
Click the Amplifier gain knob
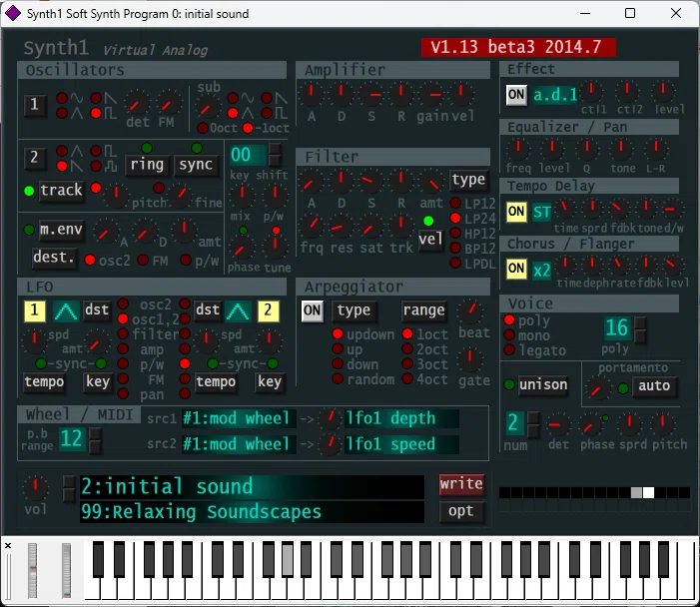[431, 94]
